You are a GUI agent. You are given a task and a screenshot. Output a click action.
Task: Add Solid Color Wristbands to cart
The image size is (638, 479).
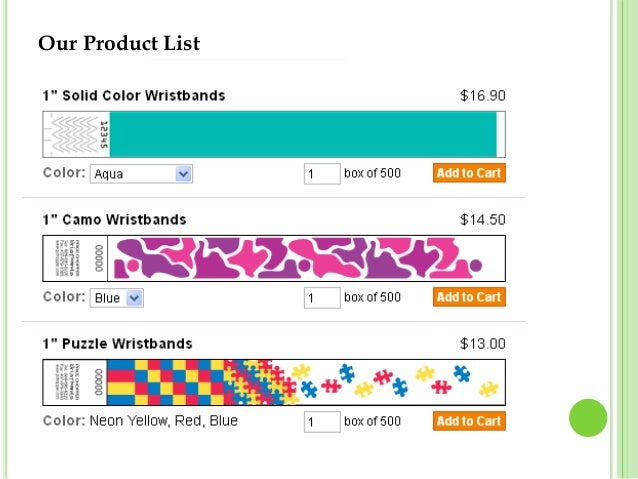click(469, 173)
